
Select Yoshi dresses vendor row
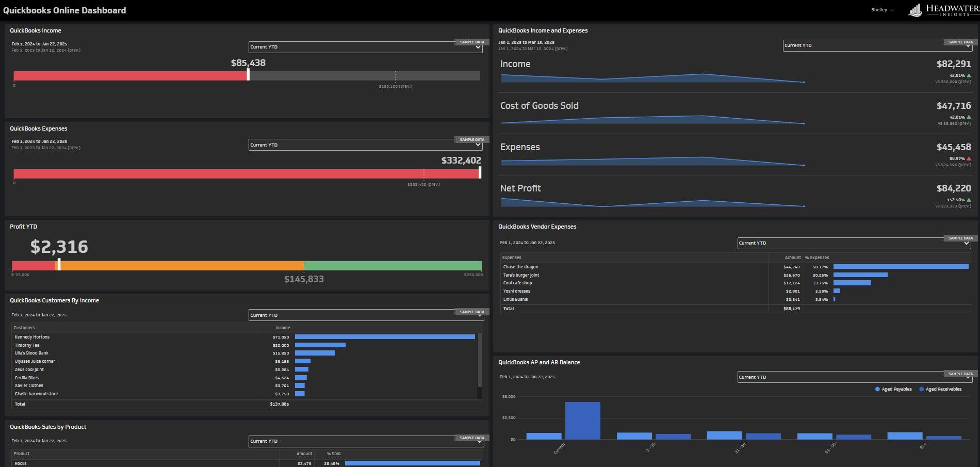736,291
